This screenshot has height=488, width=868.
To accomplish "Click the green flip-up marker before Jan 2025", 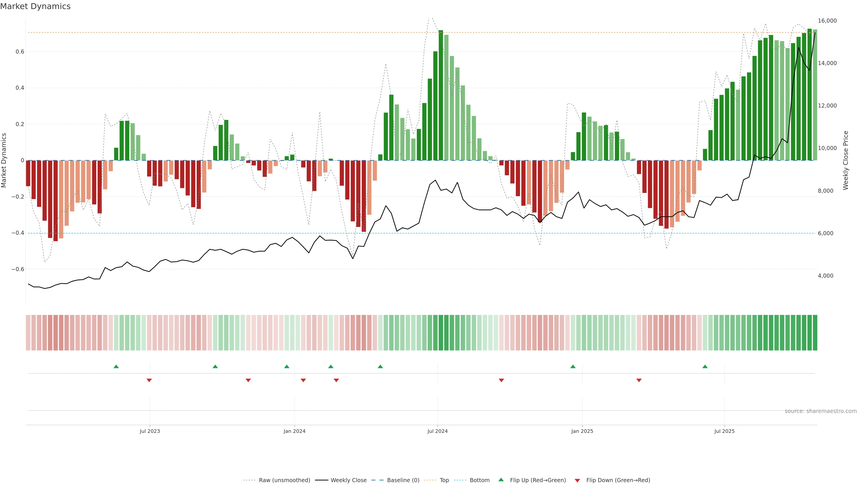I will pyautogui.click(x=573, y=366).
